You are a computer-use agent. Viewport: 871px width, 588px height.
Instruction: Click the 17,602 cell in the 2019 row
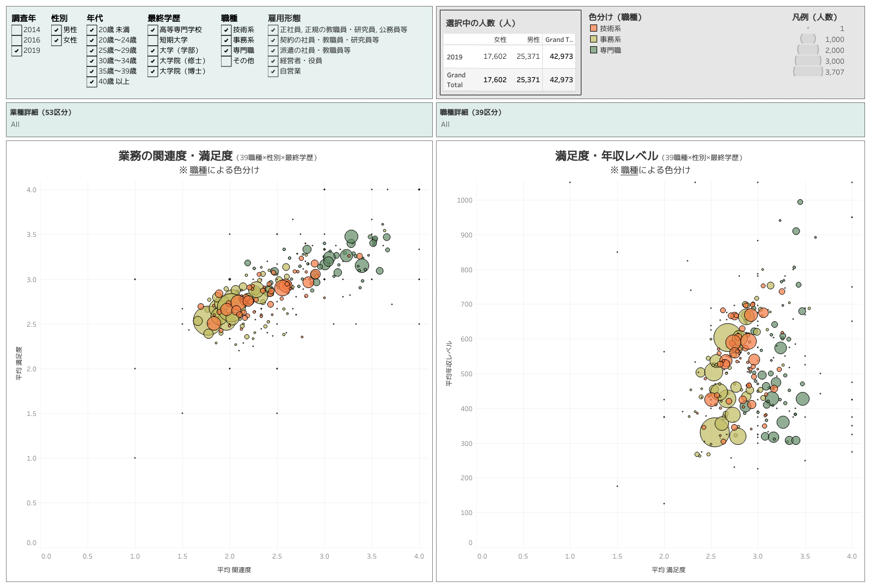(495, 57)
